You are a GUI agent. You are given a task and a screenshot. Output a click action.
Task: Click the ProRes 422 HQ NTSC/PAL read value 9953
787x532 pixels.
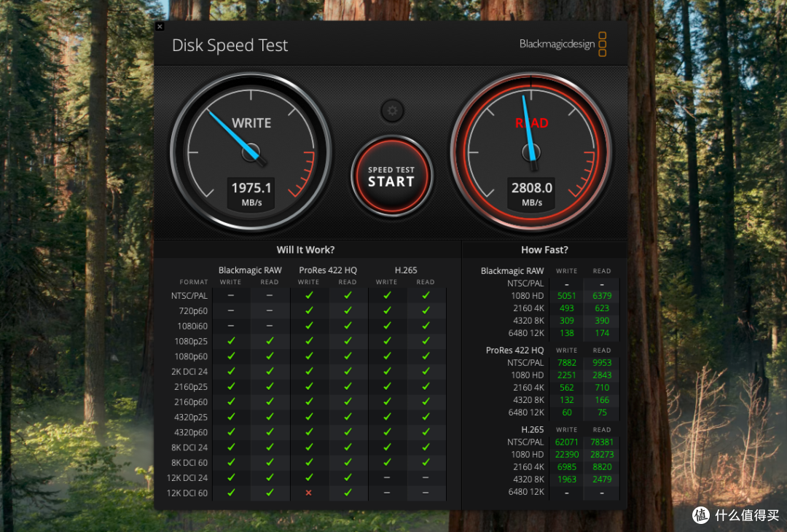click(602, 362)
